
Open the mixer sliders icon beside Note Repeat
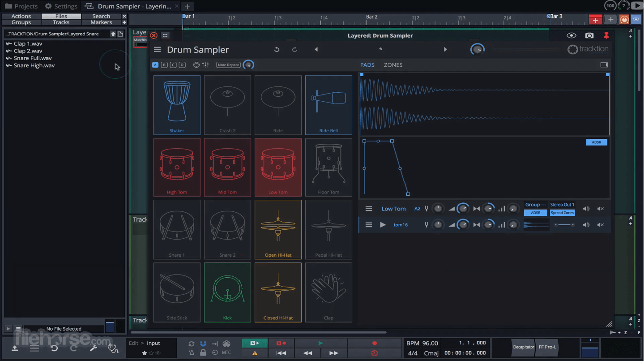[205, 65]
